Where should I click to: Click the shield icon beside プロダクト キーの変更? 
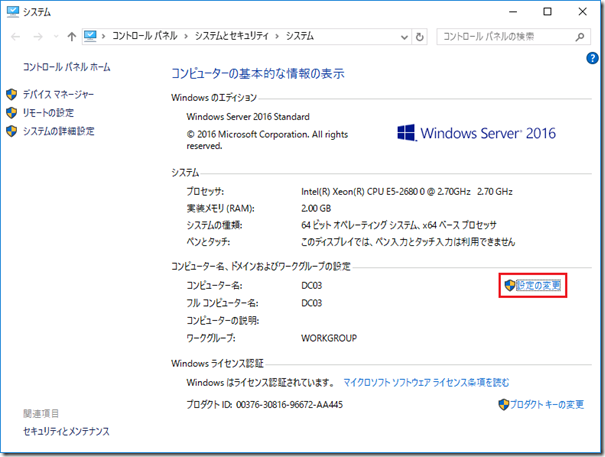(x=503, y=405)
